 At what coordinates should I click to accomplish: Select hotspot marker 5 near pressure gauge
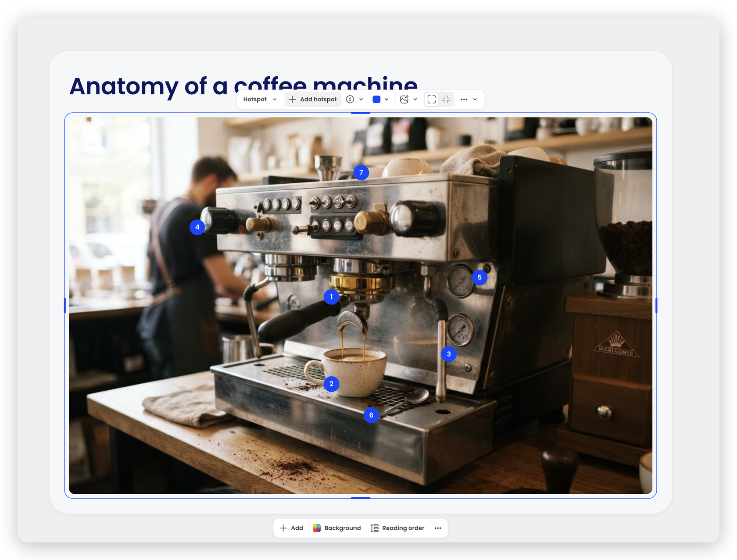click(x=479, y=277)
